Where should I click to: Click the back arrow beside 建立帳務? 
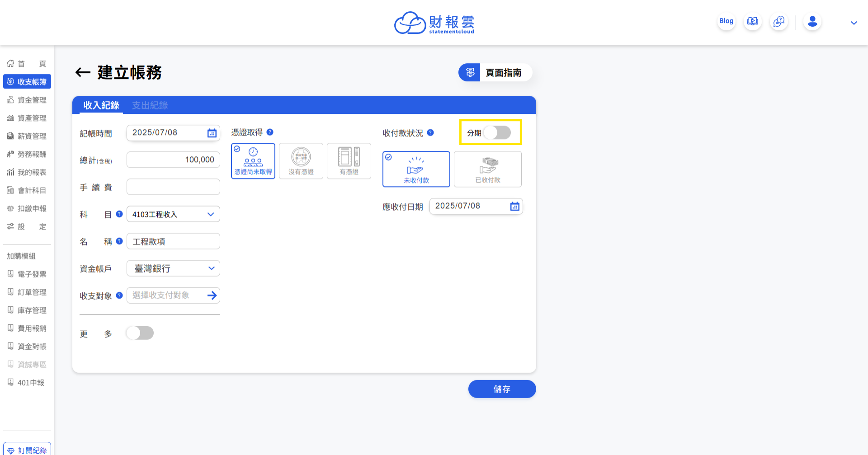[83, 72]
